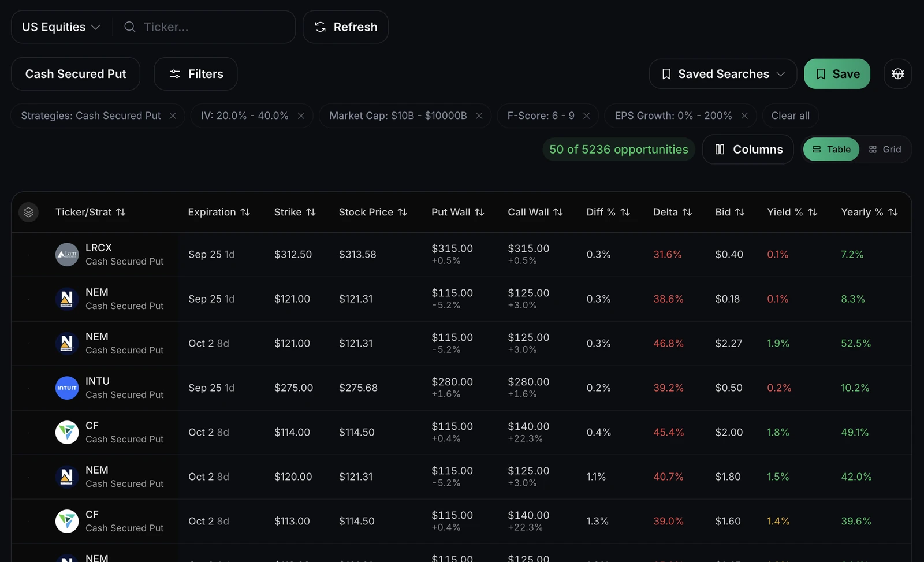Click the Refresh button
The height and width of the screenshot is (562, 924).
pyautogui.click(x=345, y=27)
